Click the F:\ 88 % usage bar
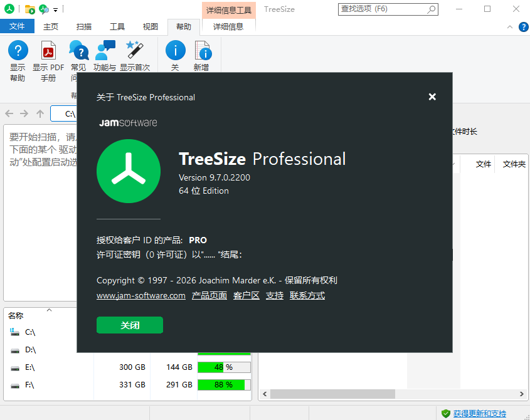 coord(224,385)
